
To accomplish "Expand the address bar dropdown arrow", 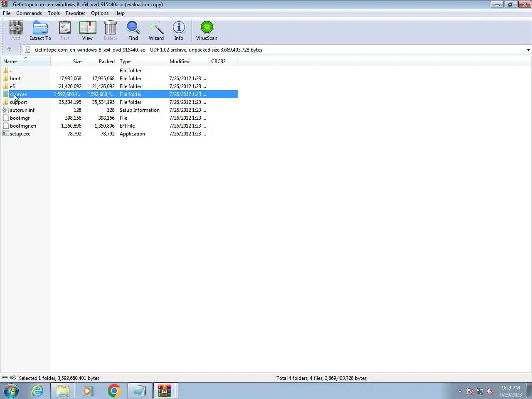I will pyautogui.click(x=528, y=50).
